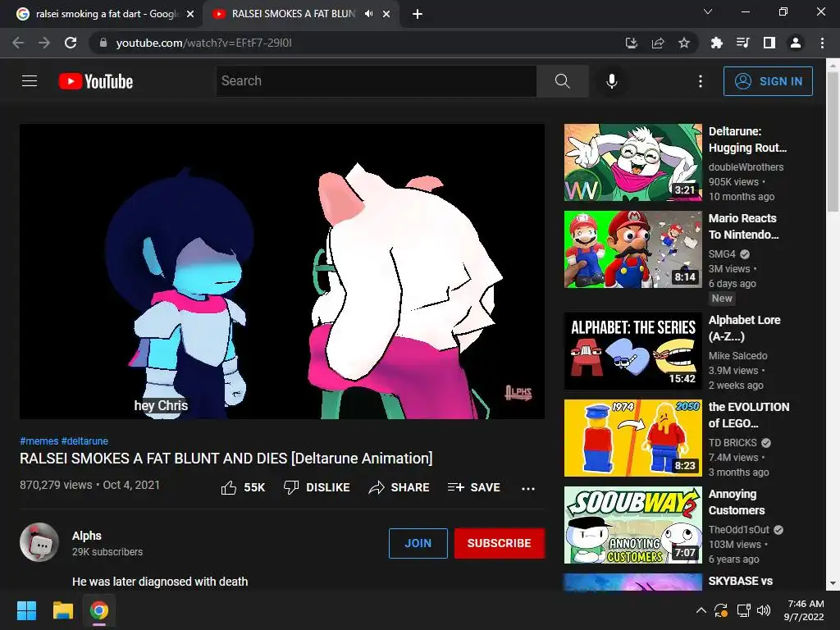Click the search magnifier button
Screen dimensions: 840x630
click(562, 81)
